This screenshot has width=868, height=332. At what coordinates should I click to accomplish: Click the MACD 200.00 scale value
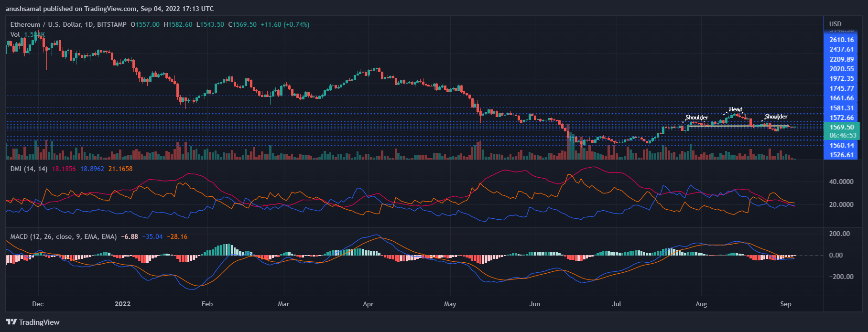(x=840, y=234)
